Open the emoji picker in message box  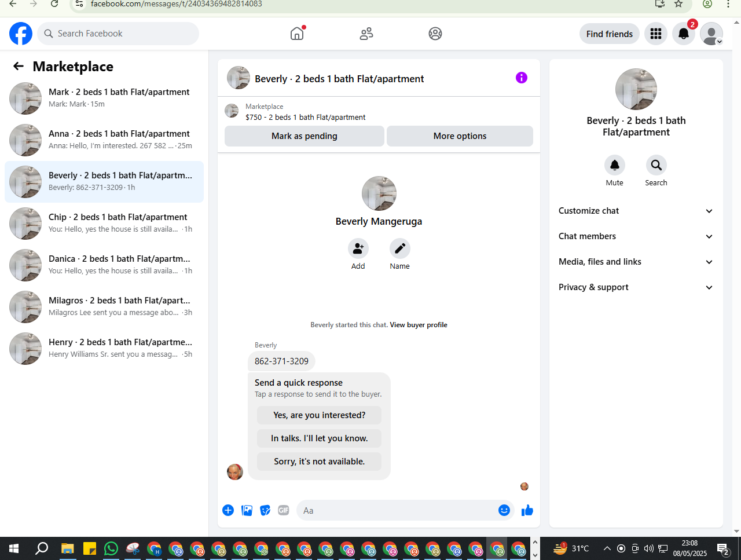pyautogui.click(x=504, y=510)
